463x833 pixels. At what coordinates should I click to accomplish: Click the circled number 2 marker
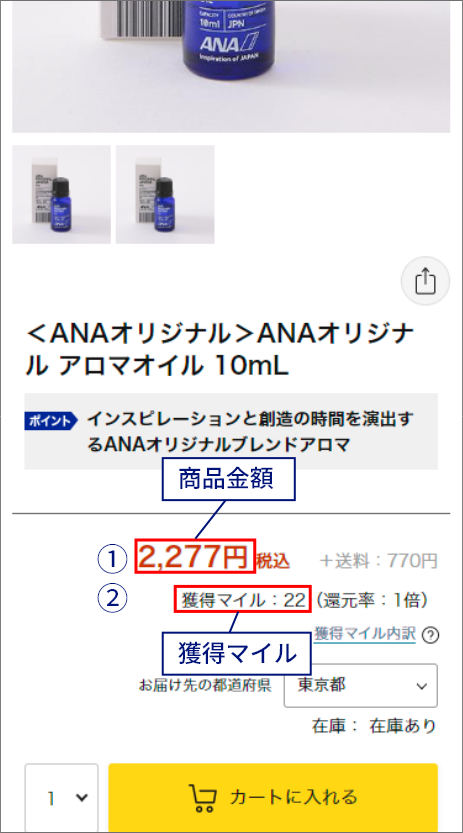click(112, 598)
